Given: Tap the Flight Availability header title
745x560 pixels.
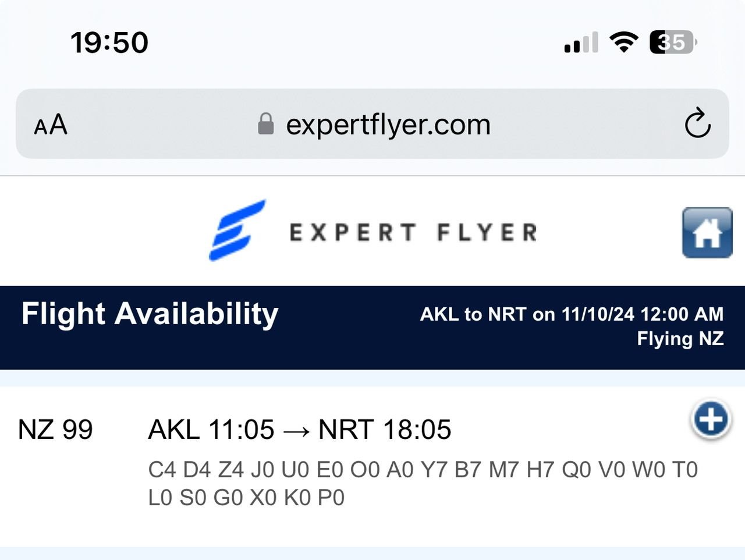Looking at the screenshot, I should (x=150, y=314).
